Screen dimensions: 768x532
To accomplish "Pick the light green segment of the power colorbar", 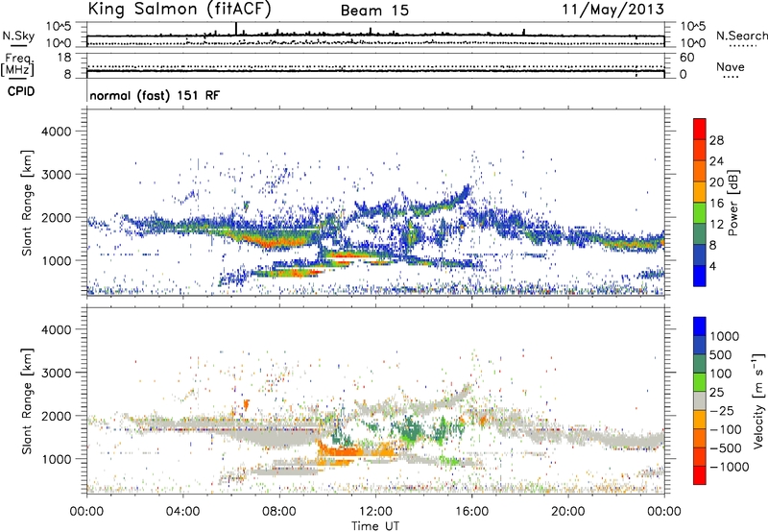I will (700, 213).
